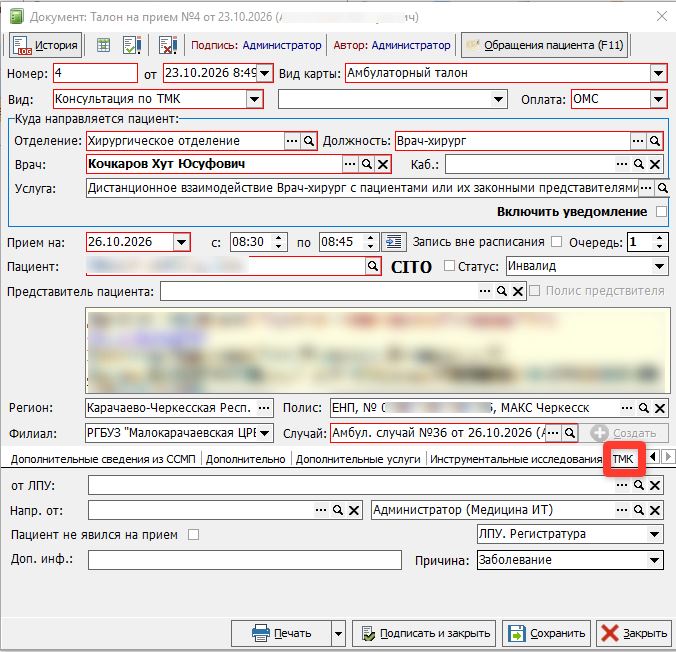Open the Печать dropdown arrow

coord(338,633)
